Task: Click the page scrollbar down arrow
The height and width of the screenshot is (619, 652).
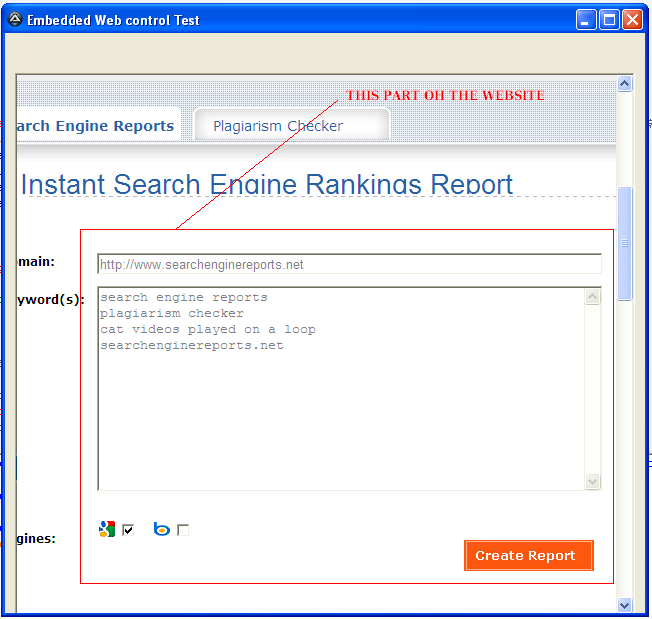Action: [625, 605]
